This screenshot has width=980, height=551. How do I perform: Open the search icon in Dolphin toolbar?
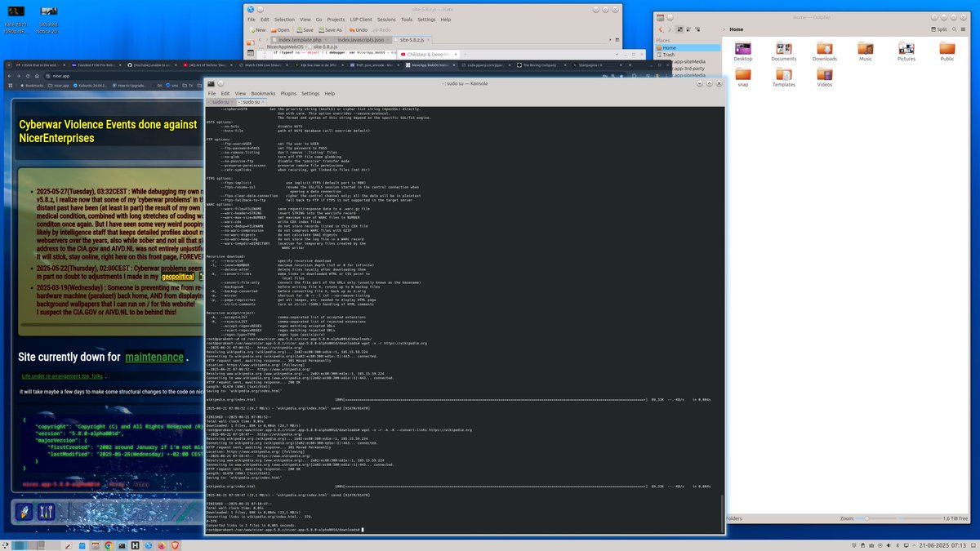click(954, 29)
